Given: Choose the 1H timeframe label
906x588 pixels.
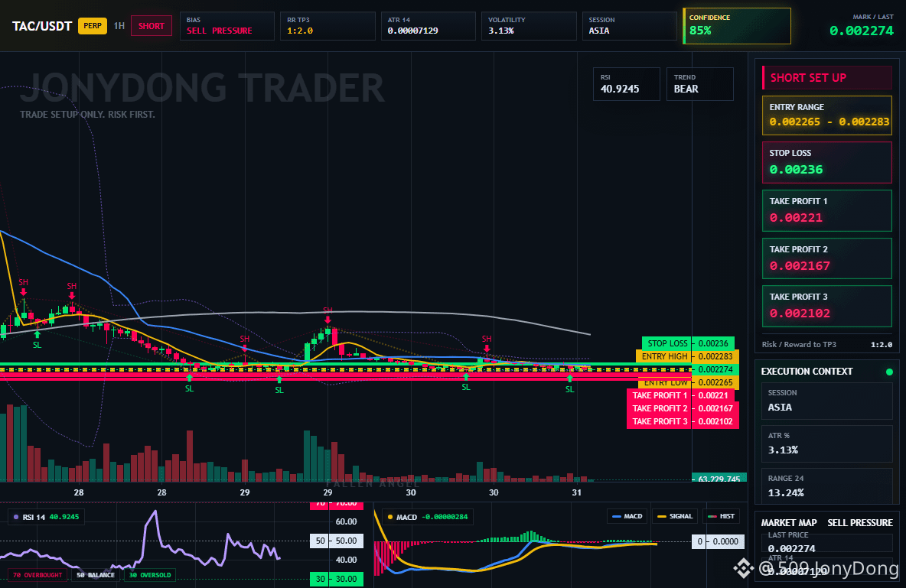Looking at the screenshot, I should [x=119, y=26].
